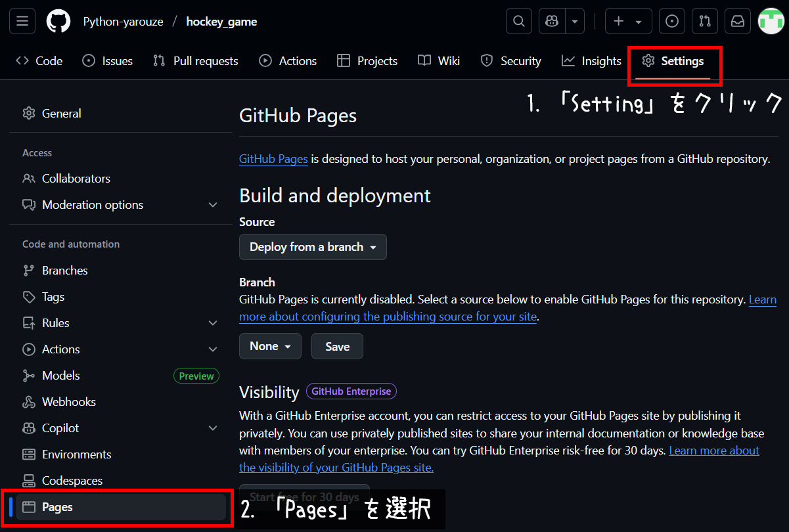This screenshot has width=789, height=532.
Task: Click the Codespaces icon in the sidebar
Action: click(x=29, y=481)
